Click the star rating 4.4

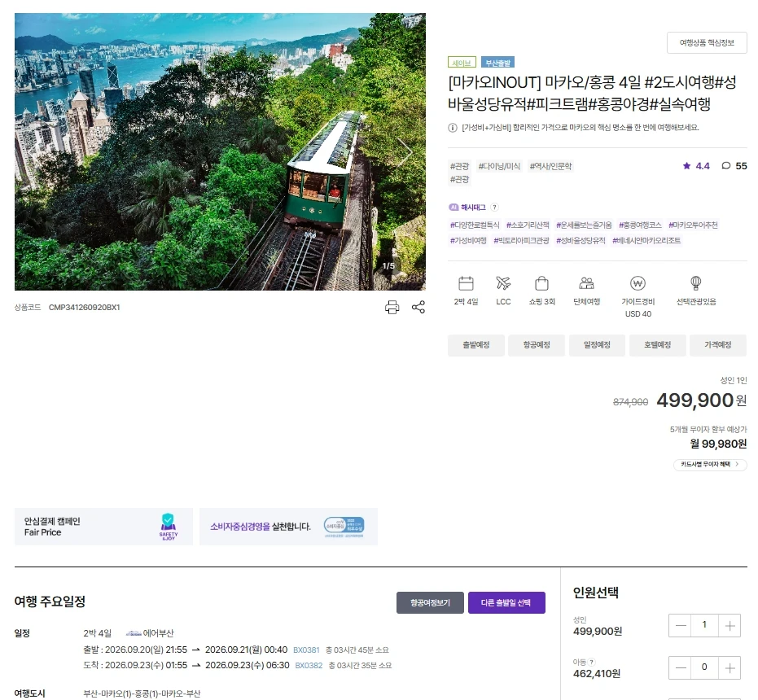coord(696,166)
